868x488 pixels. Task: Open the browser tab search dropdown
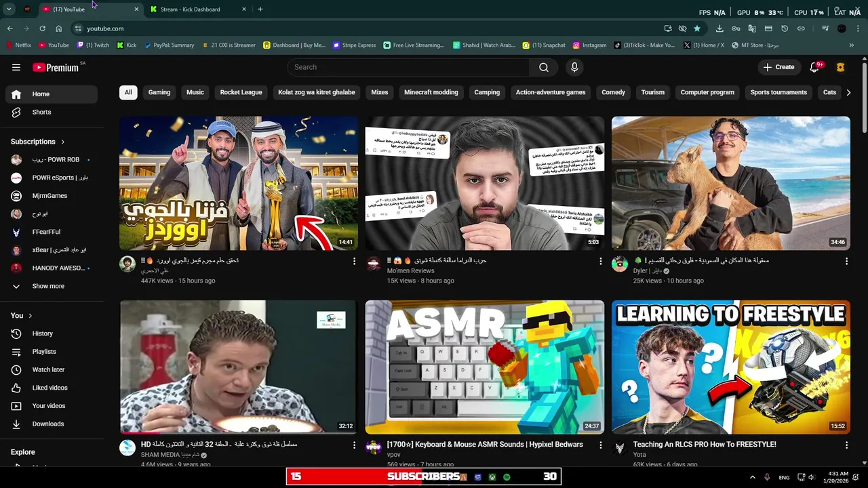[x=9, y=9]
